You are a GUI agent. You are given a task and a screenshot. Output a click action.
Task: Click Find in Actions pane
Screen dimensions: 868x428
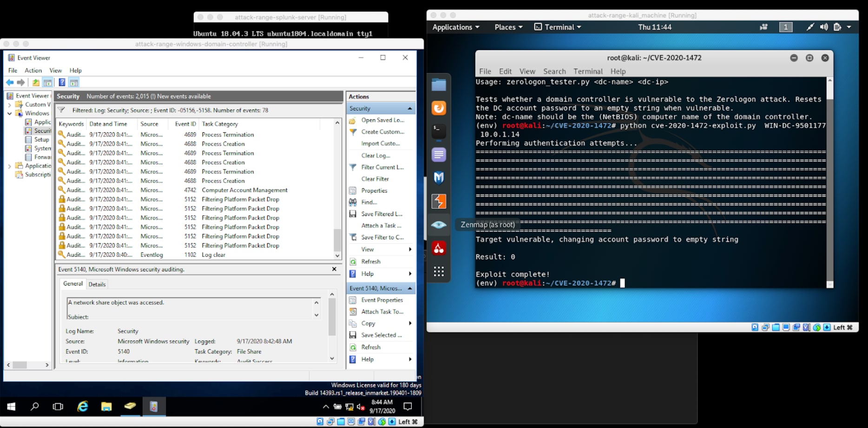pyautogui.click(x=369, y=202)
